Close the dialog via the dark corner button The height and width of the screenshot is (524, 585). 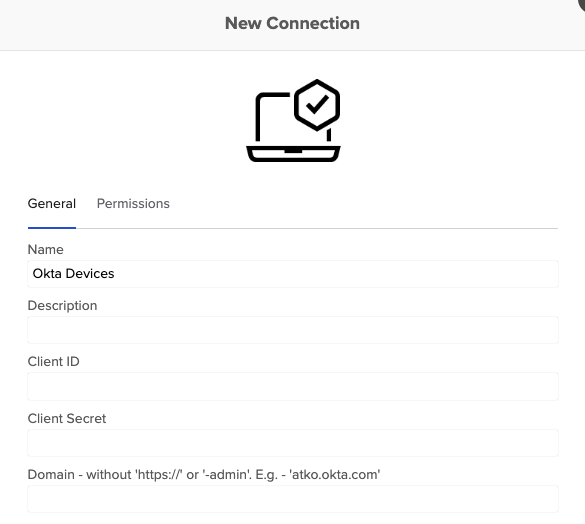pyautogui.click(x=581, y=3)
